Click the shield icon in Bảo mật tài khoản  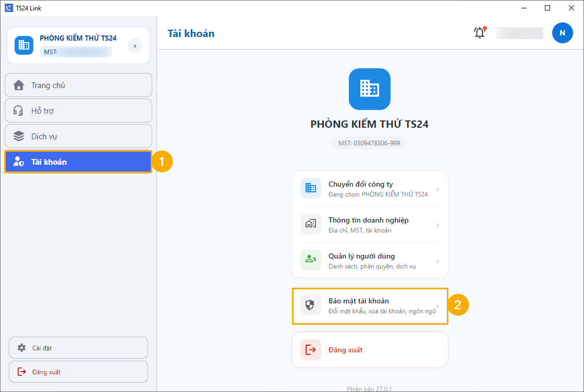click(x=310, y=305)
